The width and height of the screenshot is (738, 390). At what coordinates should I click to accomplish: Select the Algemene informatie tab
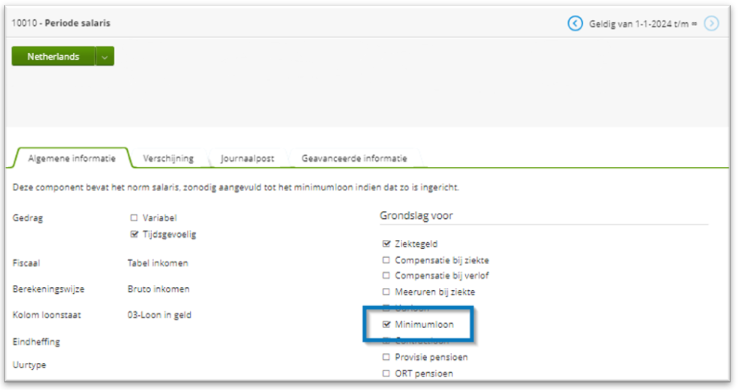point(72,158)
